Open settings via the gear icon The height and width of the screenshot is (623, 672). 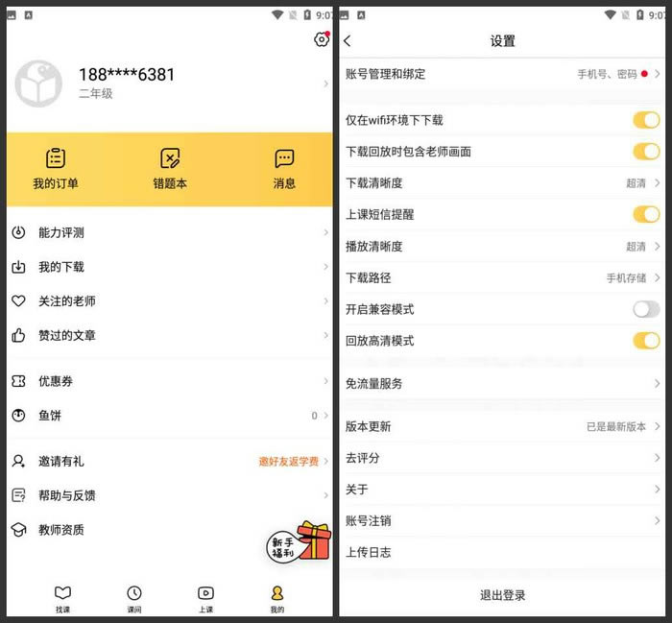tap(322, 39)
